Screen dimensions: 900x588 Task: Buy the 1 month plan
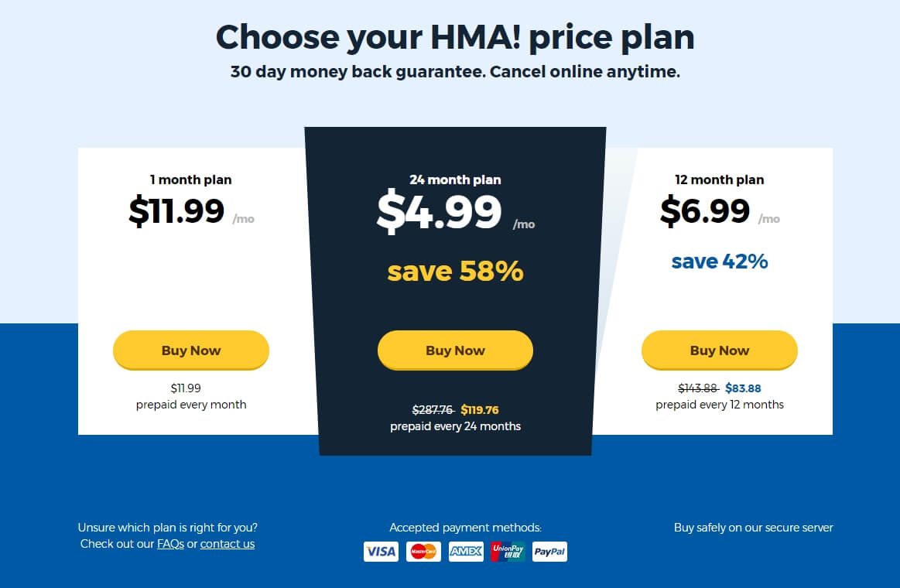tap(191, 350)
